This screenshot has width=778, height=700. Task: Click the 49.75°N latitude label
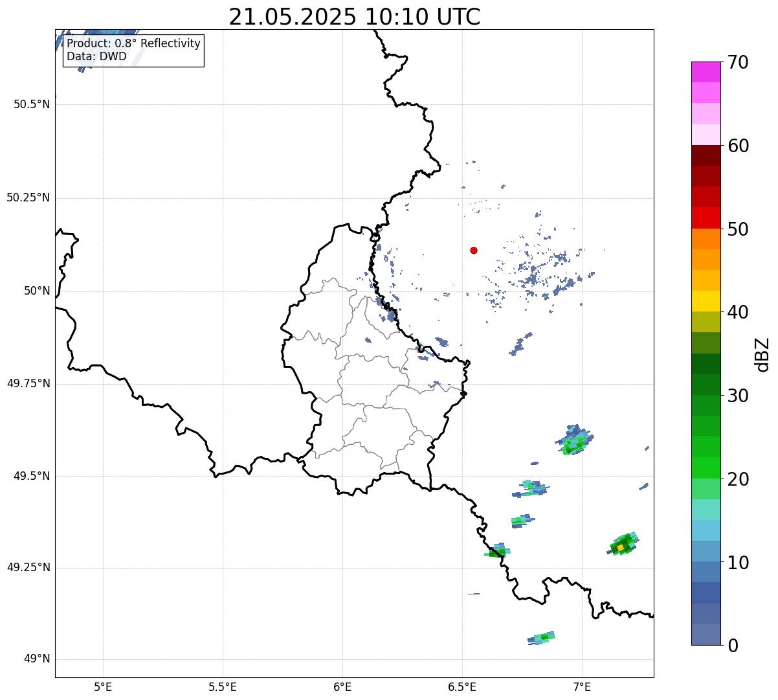point(28,383)
